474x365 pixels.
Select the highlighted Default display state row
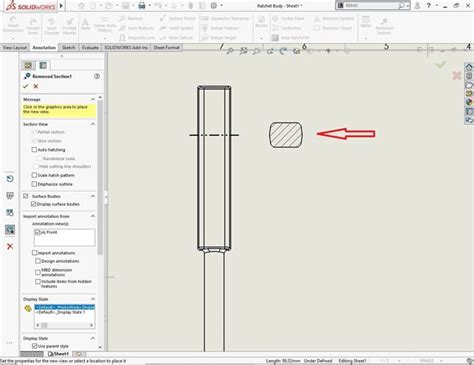[65, 307]
